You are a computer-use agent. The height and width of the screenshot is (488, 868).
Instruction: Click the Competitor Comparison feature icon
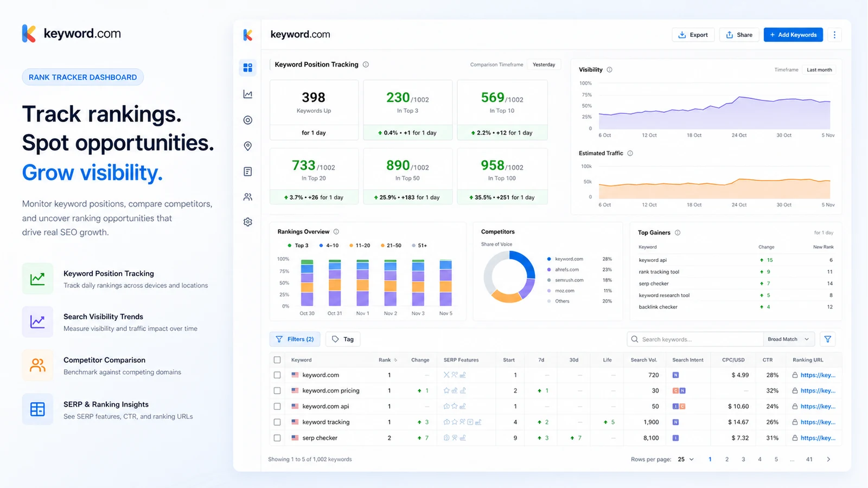coord(37,365)
